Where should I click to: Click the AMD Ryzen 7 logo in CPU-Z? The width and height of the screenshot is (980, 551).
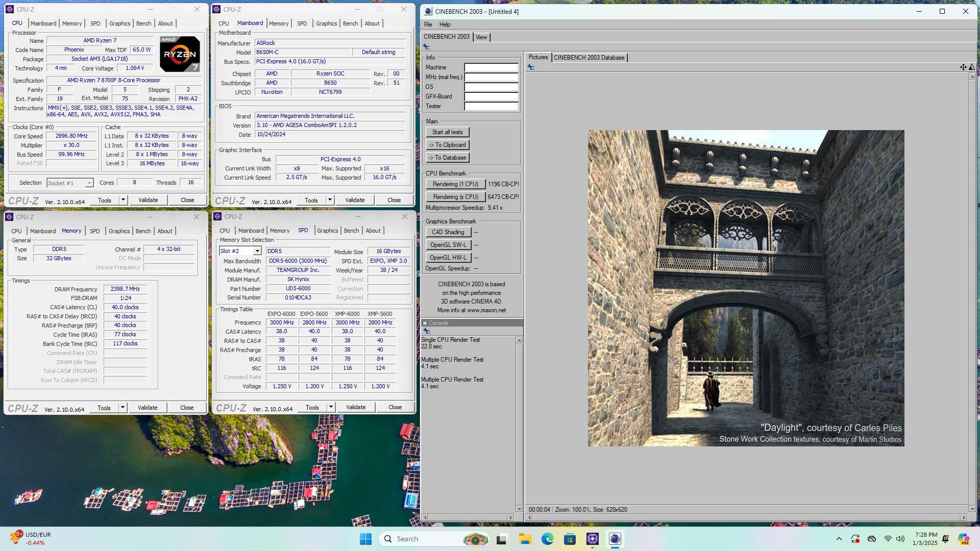(x=180, y=54)
